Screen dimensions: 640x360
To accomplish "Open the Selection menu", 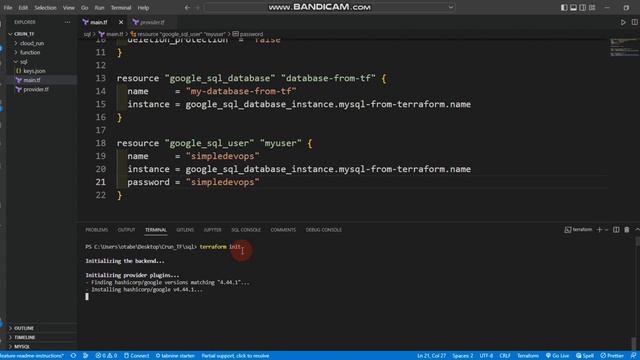I will click(45, 7).
